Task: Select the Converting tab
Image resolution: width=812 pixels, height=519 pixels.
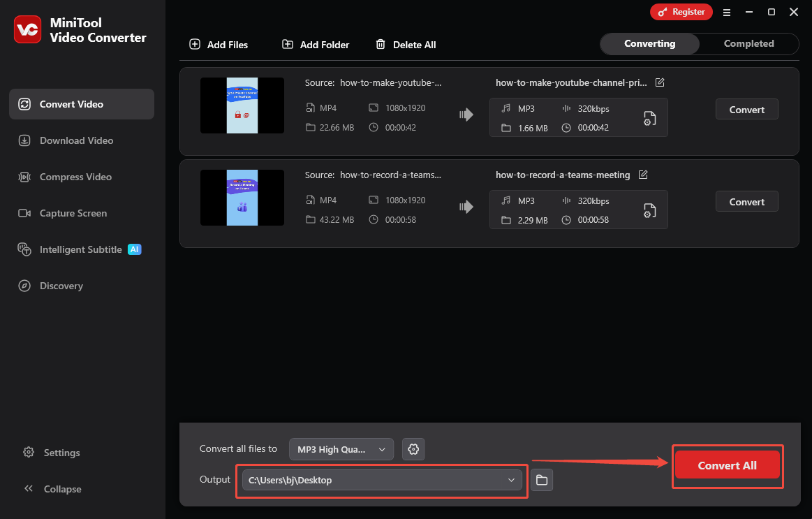Action: click(x=649, y=43)
